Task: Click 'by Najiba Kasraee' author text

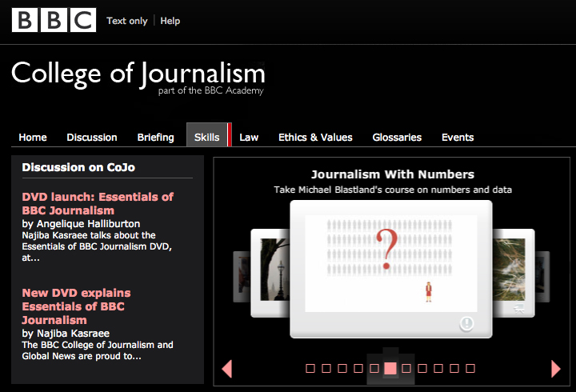Action: (x=66, y=334)
